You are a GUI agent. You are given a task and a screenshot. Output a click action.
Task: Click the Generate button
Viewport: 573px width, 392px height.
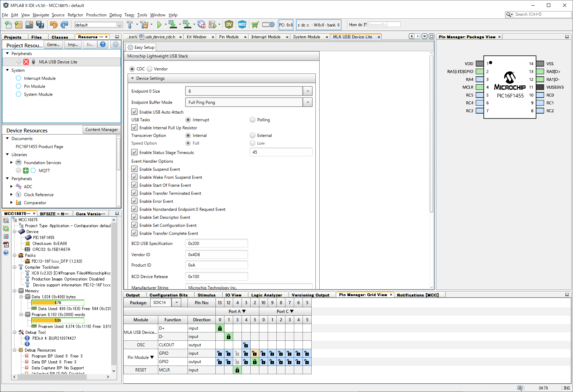pyautogui.click(x=53, y=45)
